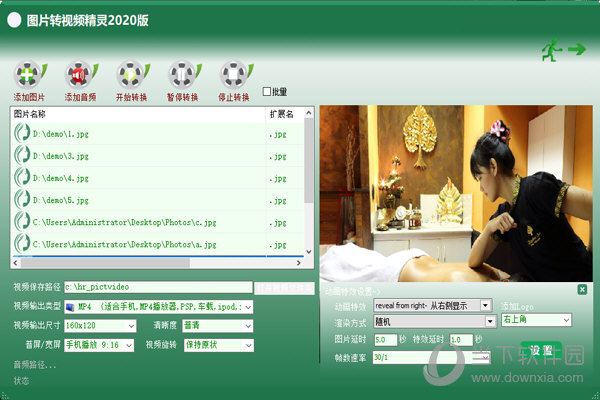This screenshot has height=400, width=600.
Task: Close the animation effects settings panel
Action: pyautogui.click(x=582, y=289)
